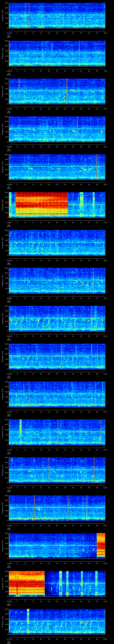Image resolution: width=114 pixels, height=644 pixels.
Task: Click the 4:07:00 start time label
Action: pos(9,260)
